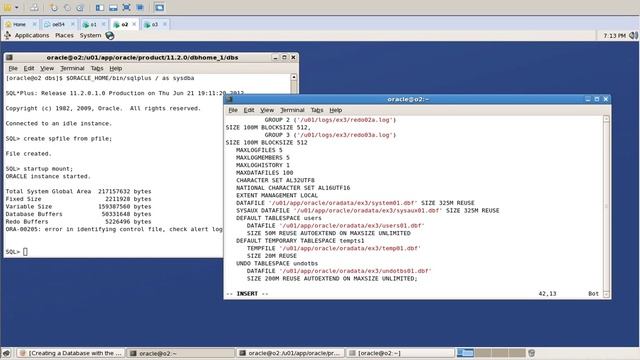
Task: Switch to '[oracle@o2:~]' taskbar button
Action: 399,353
